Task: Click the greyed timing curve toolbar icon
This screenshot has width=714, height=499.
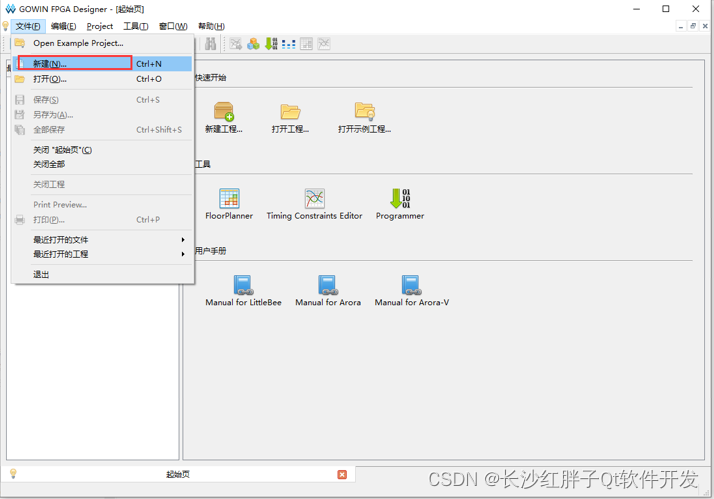Action: point(324,44)
